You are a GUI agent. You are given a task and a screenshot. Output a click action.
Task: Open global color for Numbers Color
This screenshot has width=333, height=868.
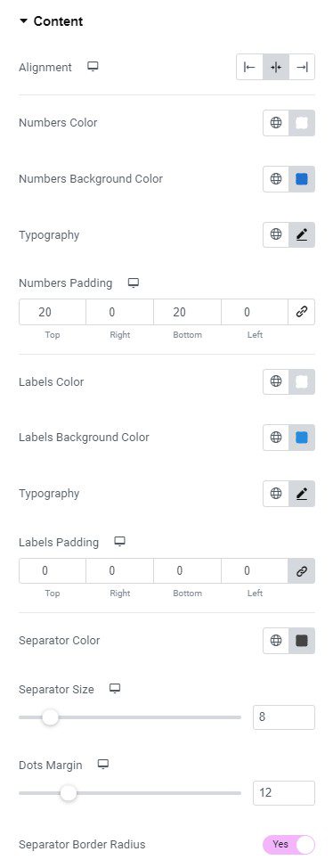(x=275, y=123)
